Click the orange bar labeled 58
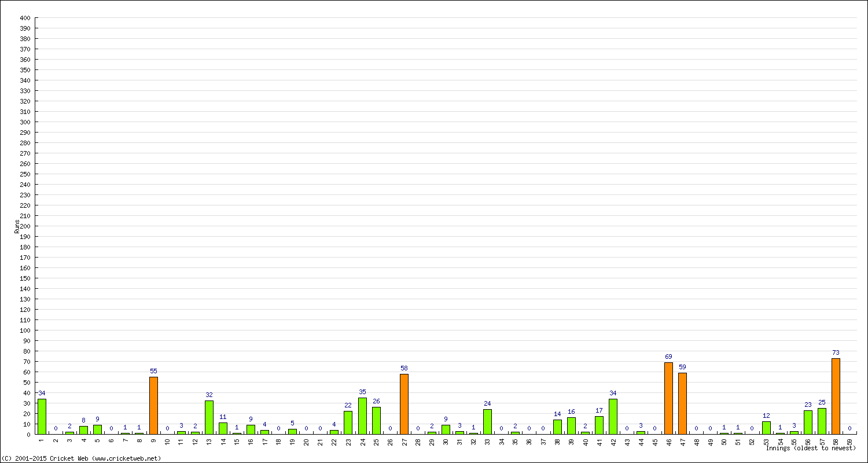 pyautogui.click(x=404, y=404)
